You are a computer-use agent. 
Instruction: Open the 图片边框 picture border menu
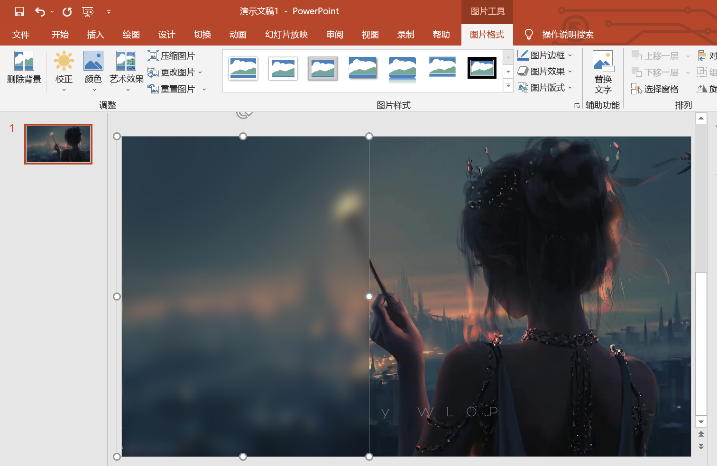pos(545,55)
